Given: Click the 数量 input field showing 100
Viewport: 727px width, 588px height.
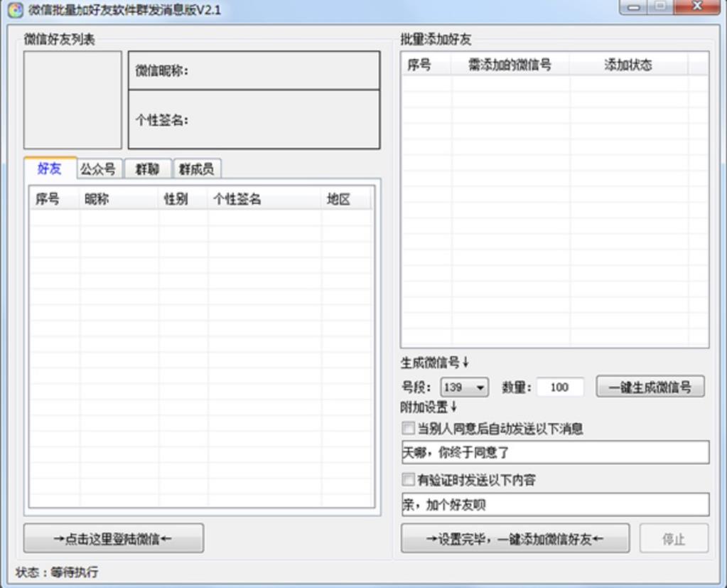Looking at the screenshot, I should (x=560, y=387).
